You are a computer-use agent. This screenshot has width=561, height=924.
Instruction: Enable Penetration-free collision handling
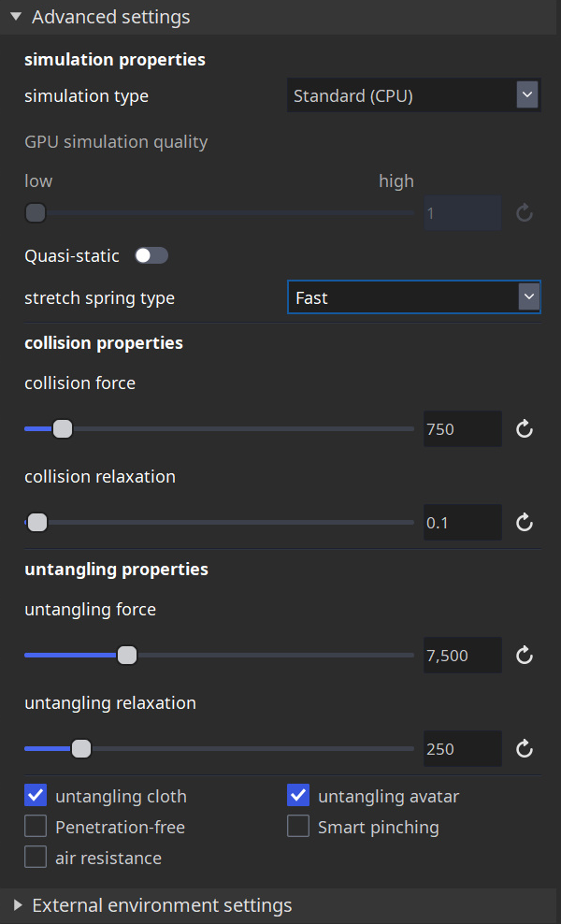tap(35, 826)
